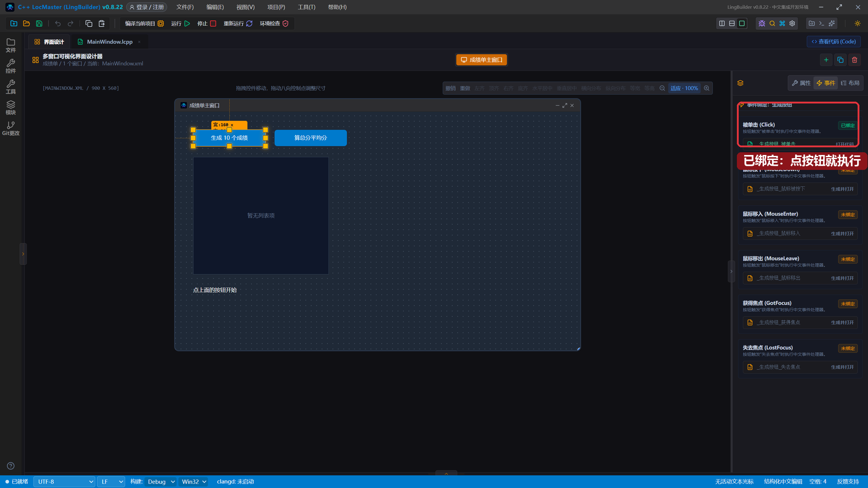Viewport: 868px width, 488px height.
Task: Zoom in the design canvas
Action: 707,88
